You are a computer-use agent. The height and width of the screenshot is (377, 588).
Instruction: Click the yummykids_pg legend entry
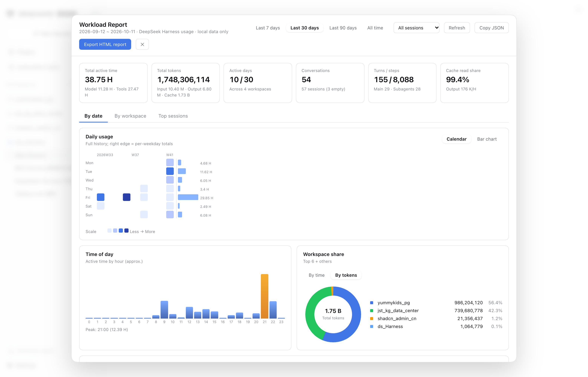point(436,303)
